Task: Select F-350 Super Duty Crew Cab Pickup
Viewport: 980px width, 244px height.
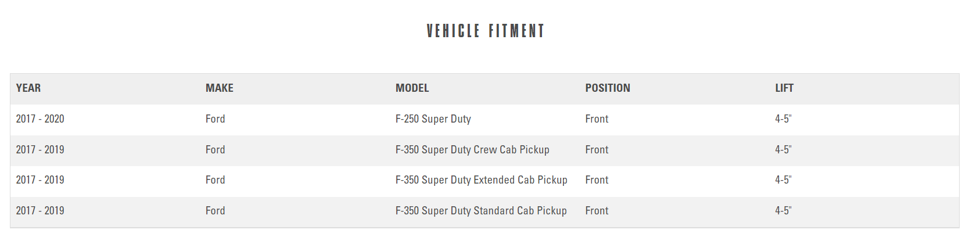Action: click(x=472, y=150)
